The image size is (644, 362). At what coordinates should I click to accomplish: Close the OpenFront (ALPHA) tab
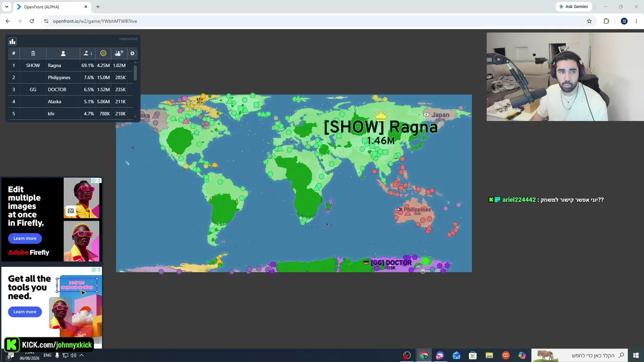click(86, 7)
